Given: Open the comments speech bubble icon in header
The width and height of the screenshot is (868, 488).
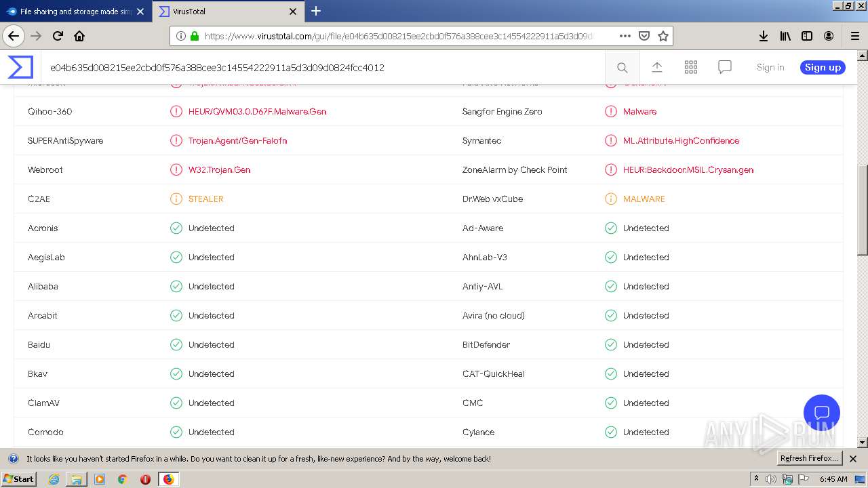Looking at the screenshot, I should pyautogui.click(x=725, y=67).
